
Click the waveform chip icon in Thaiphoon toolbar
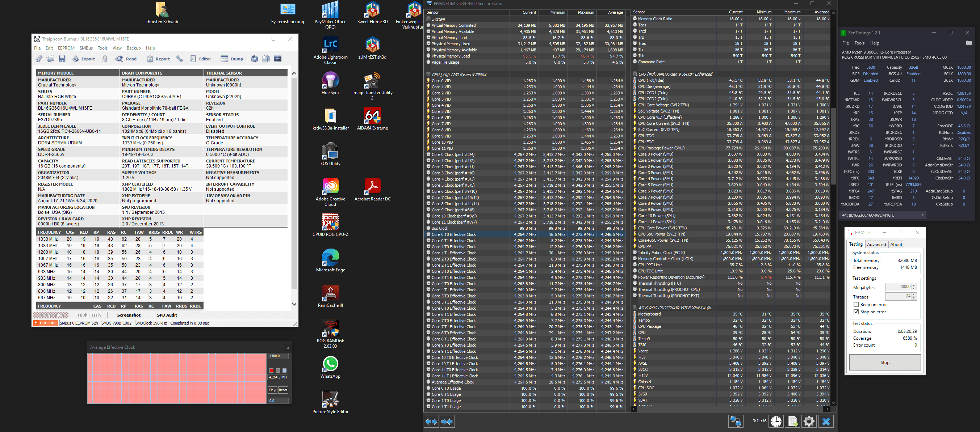coord(278,59)
